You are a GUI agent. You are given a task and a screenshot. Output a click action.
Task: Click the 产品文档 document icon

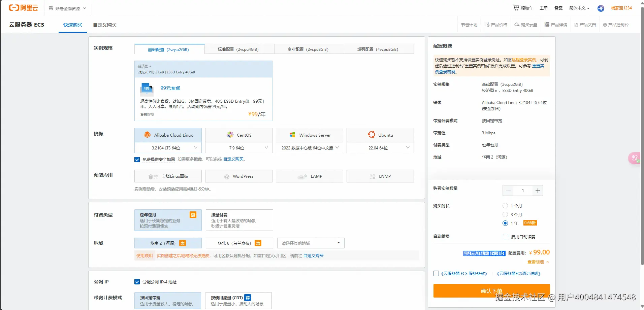click(576, 25)
